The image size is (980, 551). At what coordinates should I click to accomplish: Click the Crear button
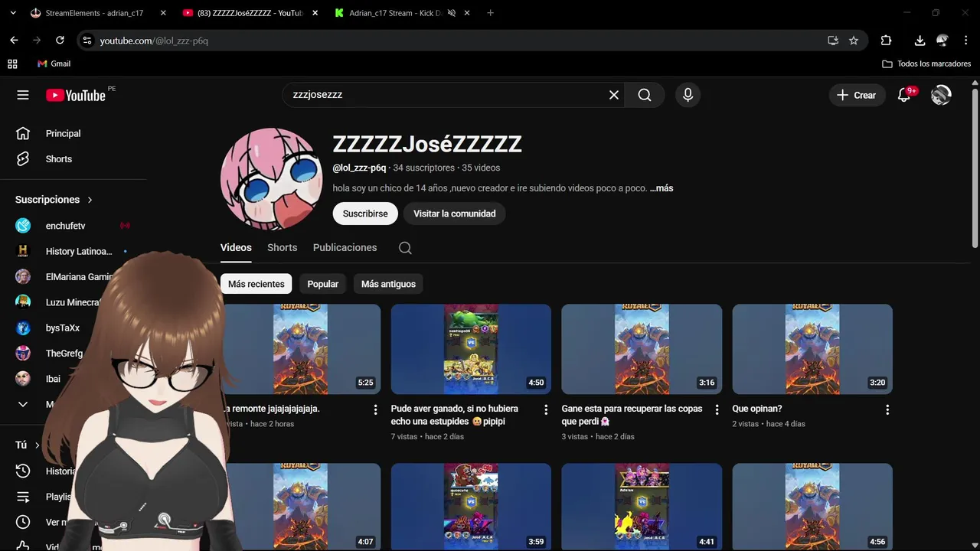pos(856,95)
